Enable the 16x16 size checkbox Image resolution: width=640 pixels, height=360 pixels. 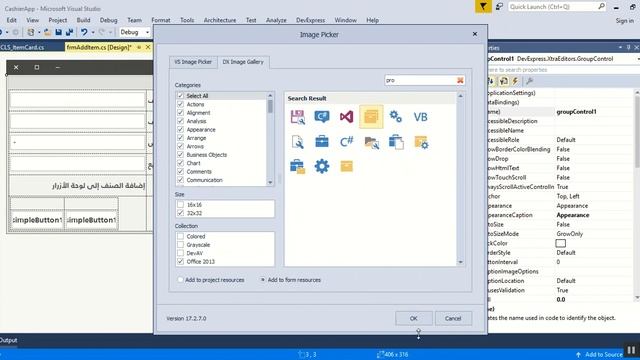coord(180,204)
